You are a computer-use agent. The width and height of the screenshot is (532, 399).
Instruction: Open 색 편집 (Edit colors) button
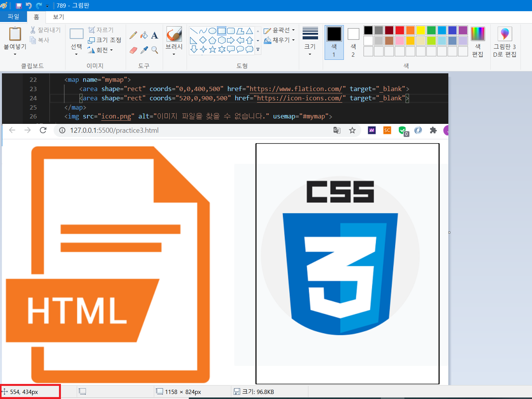[x=478, y=42]
